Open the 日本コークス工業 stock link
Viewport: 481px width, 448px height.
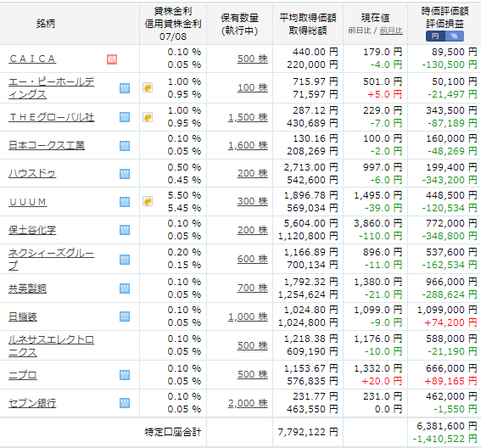tap(47, 145)
